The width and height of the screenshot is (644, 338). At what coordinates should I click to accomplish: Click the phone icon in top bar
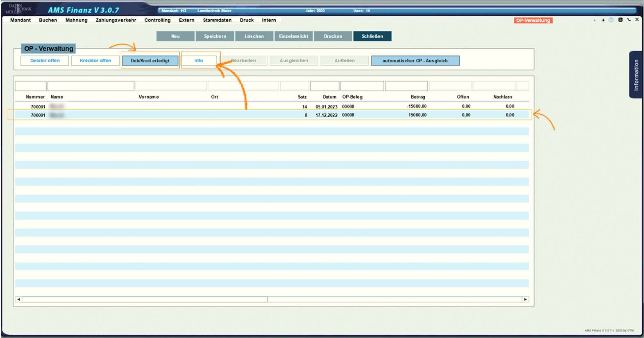[629, 20]
